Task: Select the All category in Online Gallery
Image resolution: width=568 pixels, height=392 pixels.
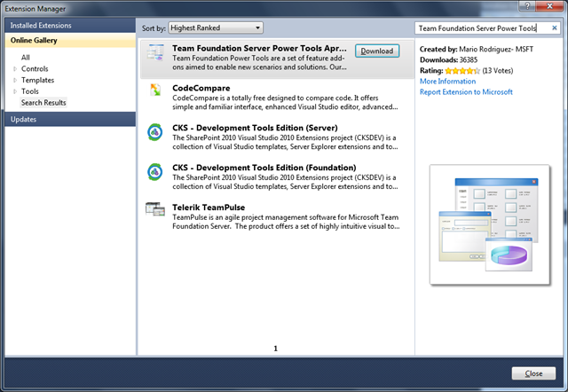Action: point(27,57)
